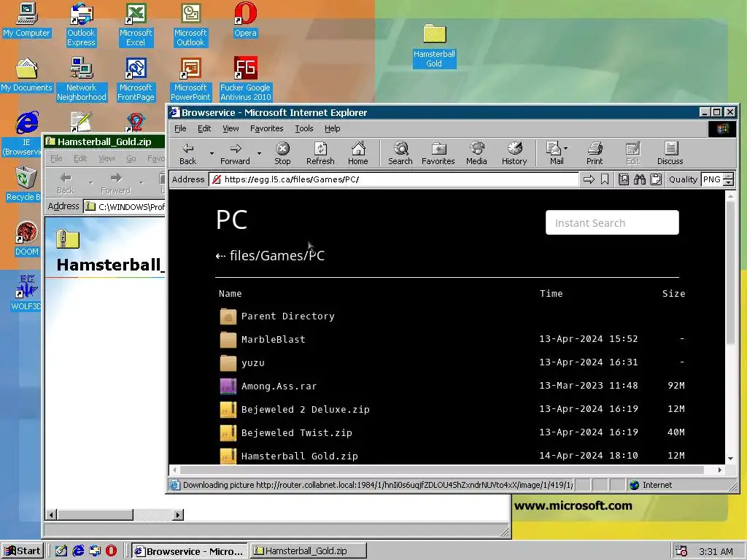Viewport: 747px width, 560px height.
Task: Select the Outlook Express desktop icon
Action: (x=81, y=25)
